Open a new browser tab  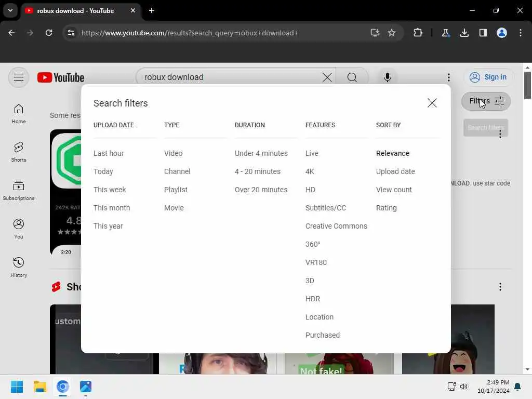(152, 10)
